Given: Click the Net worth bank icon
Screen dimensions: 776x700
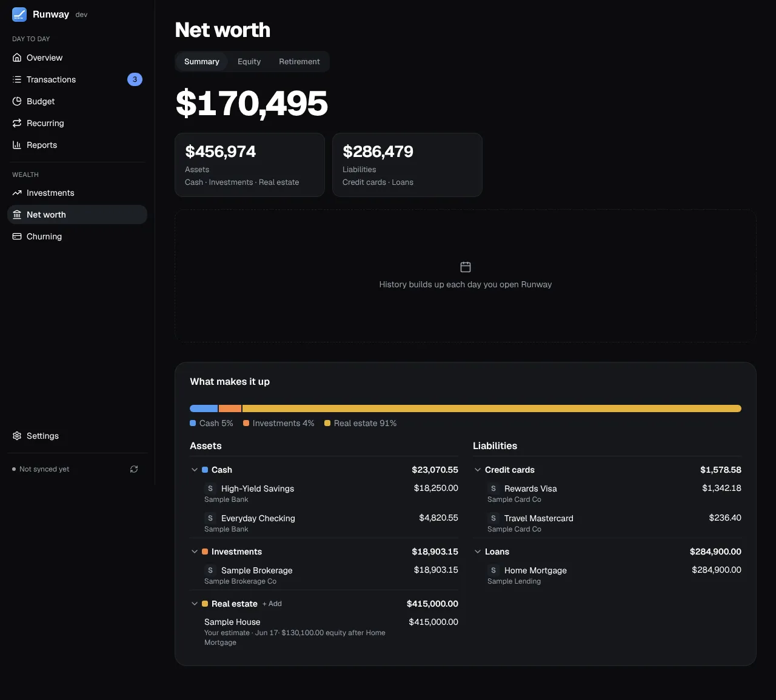Looking at the screenshot, I should coord(17,215).
